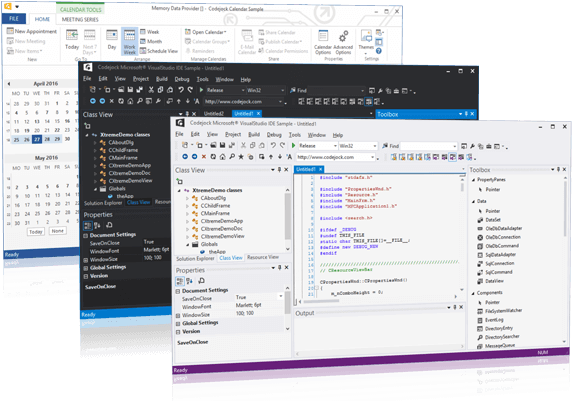Open Advanced Options gear in Calendar ribbon
Screen dimensions: 572x401
[343, 42]
